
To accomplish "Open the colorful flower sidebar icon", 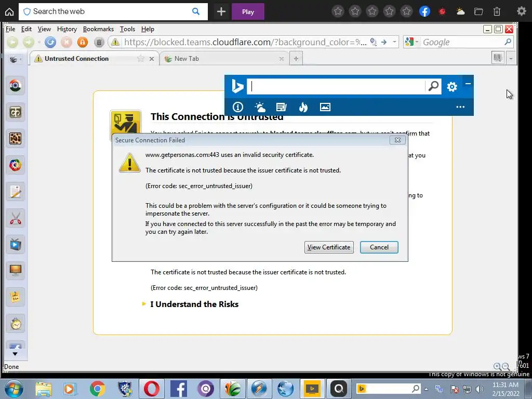I will (x=15, y=165).
